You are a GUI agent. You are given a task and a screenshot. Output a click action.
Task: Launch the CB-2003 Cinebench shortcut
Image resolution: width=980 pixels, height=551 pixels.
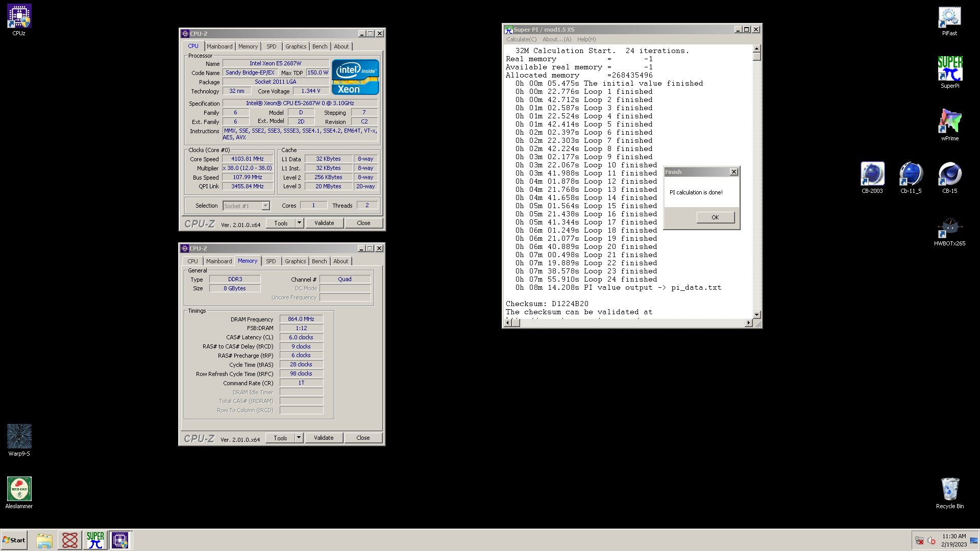(x=872, y=178)
